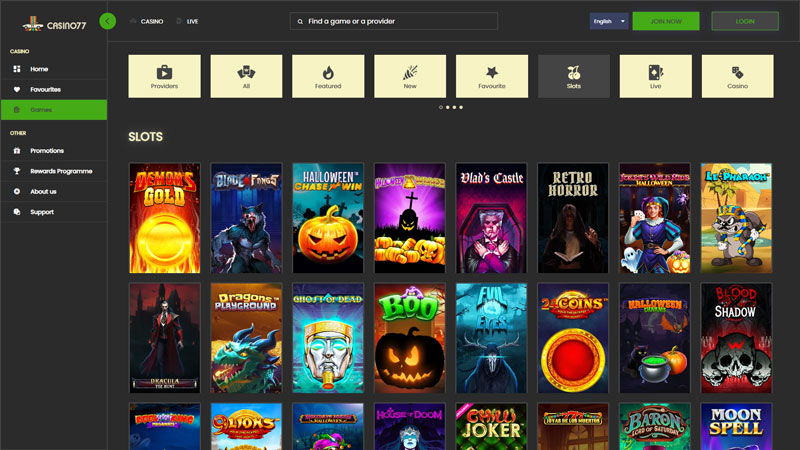Screen dimensions: 800x450
Task: Open the purple Halloween graveyard slot game
Action: 410,218
